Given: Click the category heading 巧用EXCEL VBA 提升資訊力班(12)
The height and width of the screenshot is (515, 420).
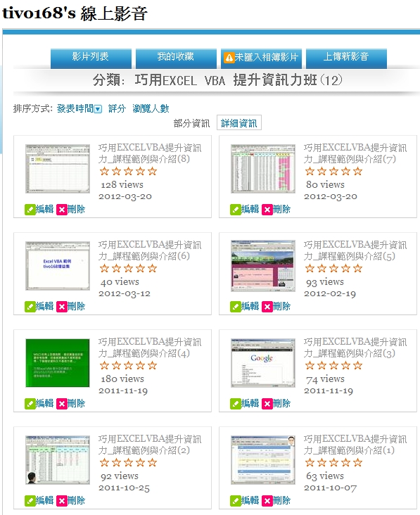Looking at the screenshot, I should tap(238, 80).
